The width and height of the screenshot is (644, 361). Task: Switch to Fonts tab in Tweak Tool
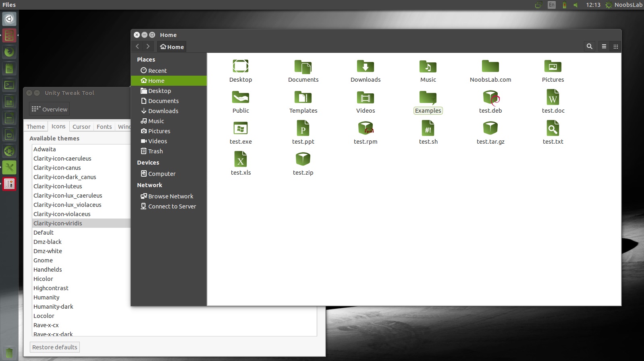click(x=104, y=126)
